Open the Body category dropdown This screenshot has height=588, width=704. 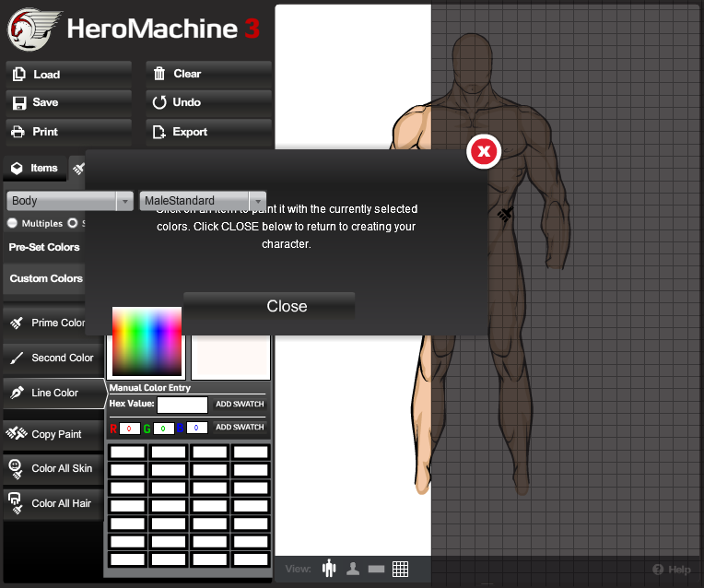[x=70, y=201]
